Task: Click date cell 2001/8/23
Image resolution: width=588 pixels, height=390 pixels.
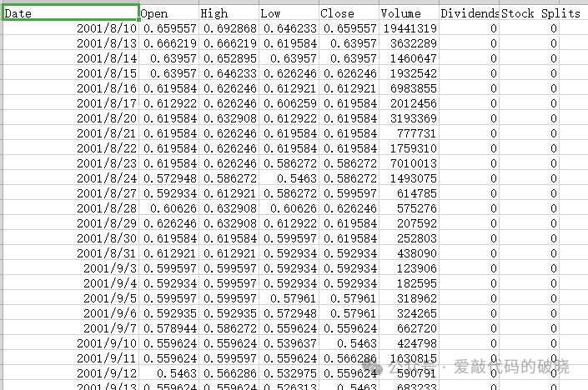Action: [71, 163]
